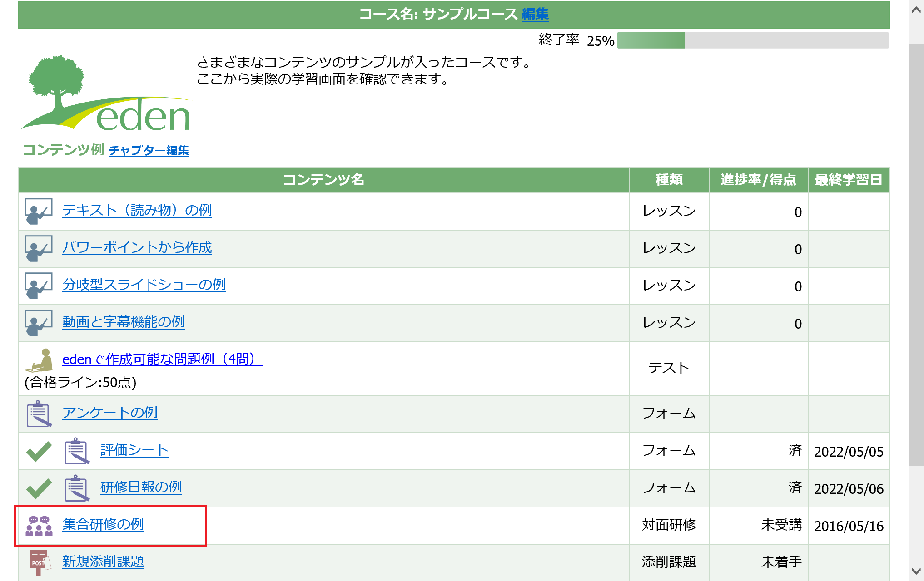Open the 編集 link next to course name

click(535, 14)
